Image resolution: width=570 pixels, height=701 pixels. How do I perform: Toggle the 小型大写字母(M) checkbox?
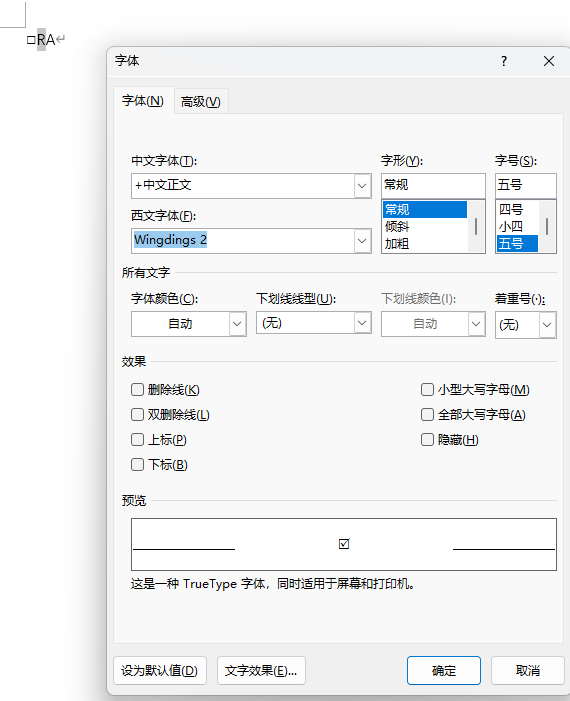(x=427, y=389)
